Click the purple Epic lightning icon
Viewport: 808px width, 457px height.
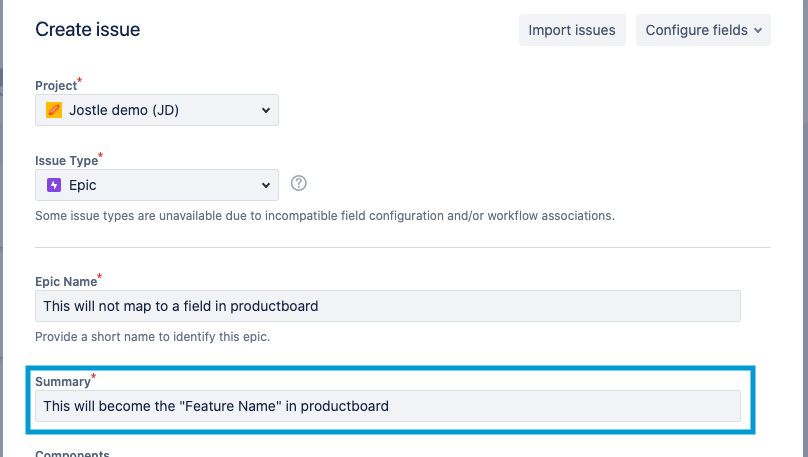[54, 185]
